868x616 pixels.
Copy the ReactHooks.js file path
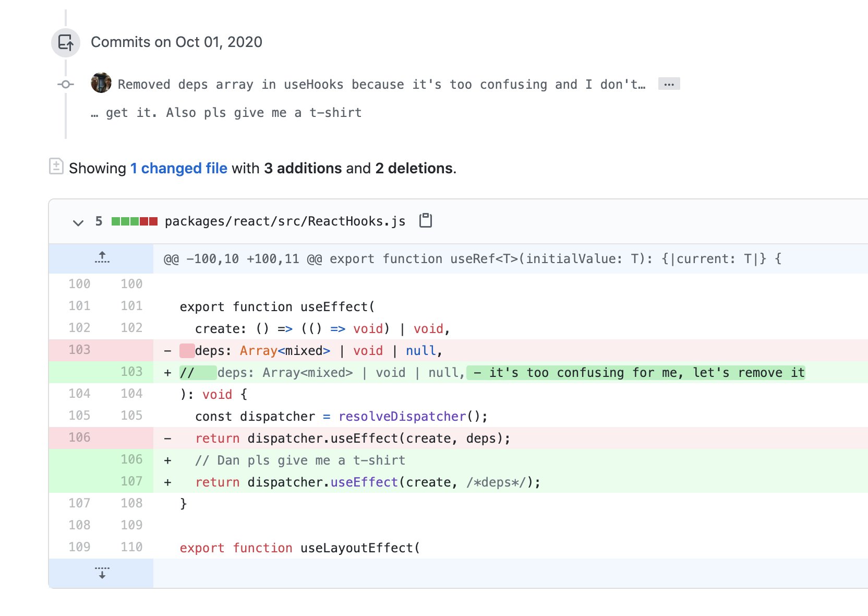tap(426, 221)
